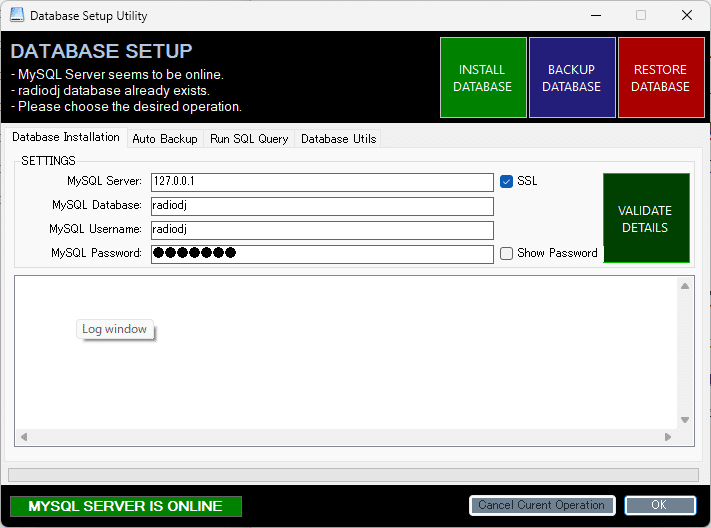Click the MYSQL SERVER IS ONLINE status label

pyautogui.click(x=126, y=506)
